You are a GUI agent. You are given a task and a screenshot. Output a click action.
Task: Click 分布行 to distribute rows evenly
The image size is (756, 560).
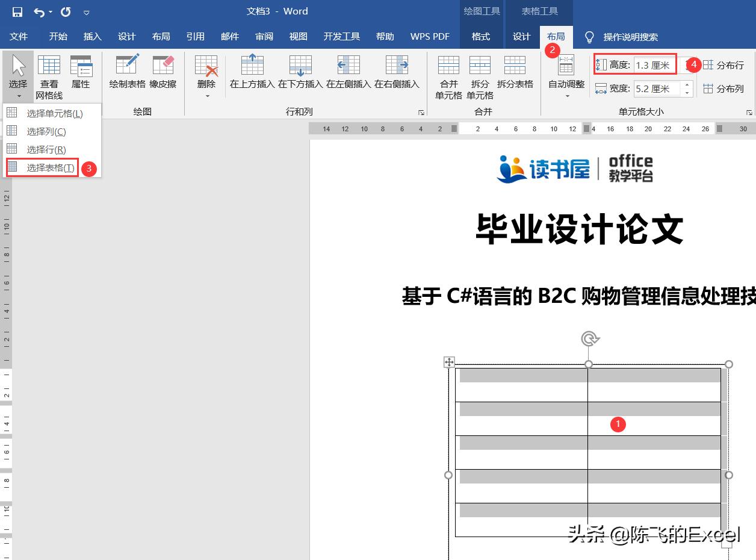(730, 65)
